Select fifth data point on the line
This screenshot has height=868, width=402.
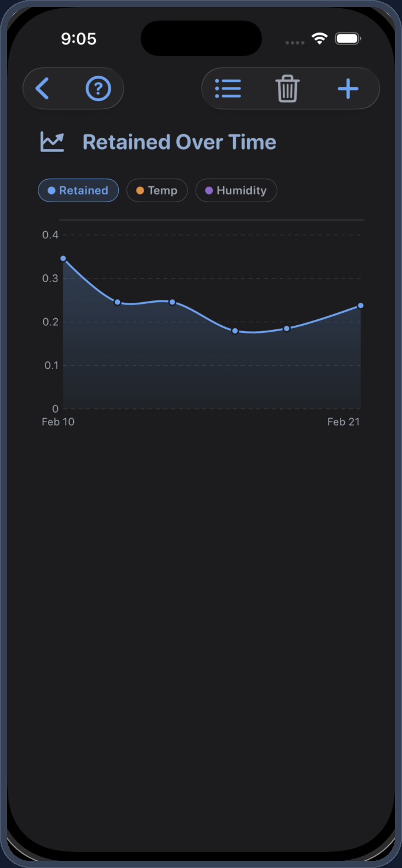coord(287,329)
